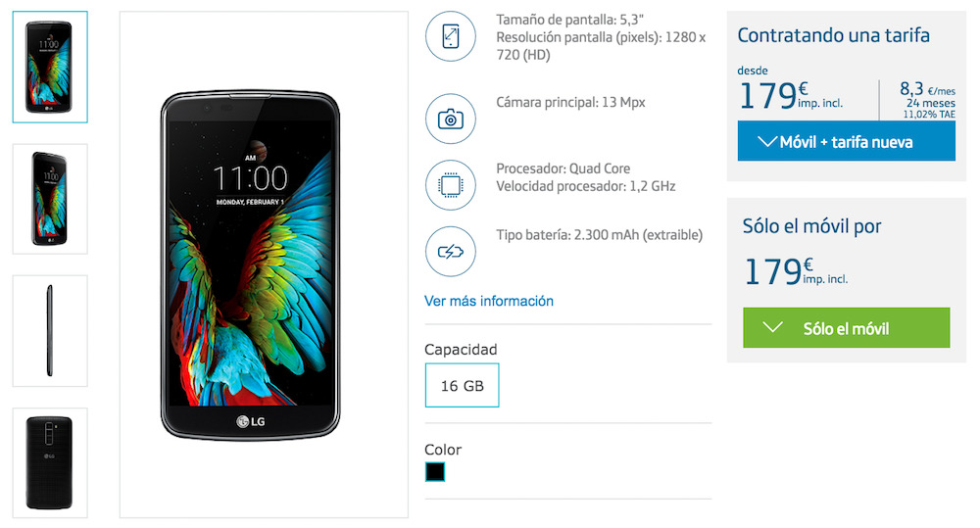Image resolution: width=980 pixels, height=528 pixels.
Task: Click the chevron on Móvil + tarifa nueva
Action: [767, 142]
